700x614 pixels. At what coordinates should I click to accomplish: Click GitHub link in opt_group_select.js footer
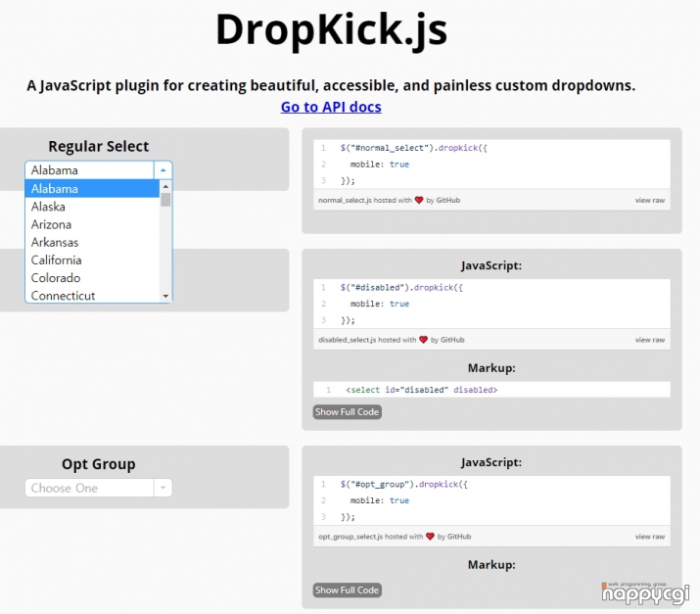pos(459,537)
